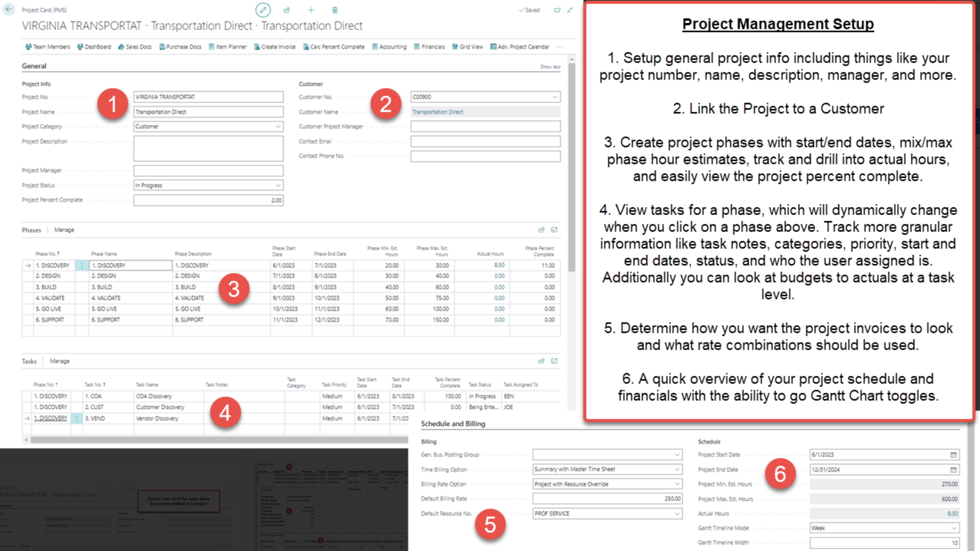Expand Tasks section with maximize icon

(x=554, y=361)
